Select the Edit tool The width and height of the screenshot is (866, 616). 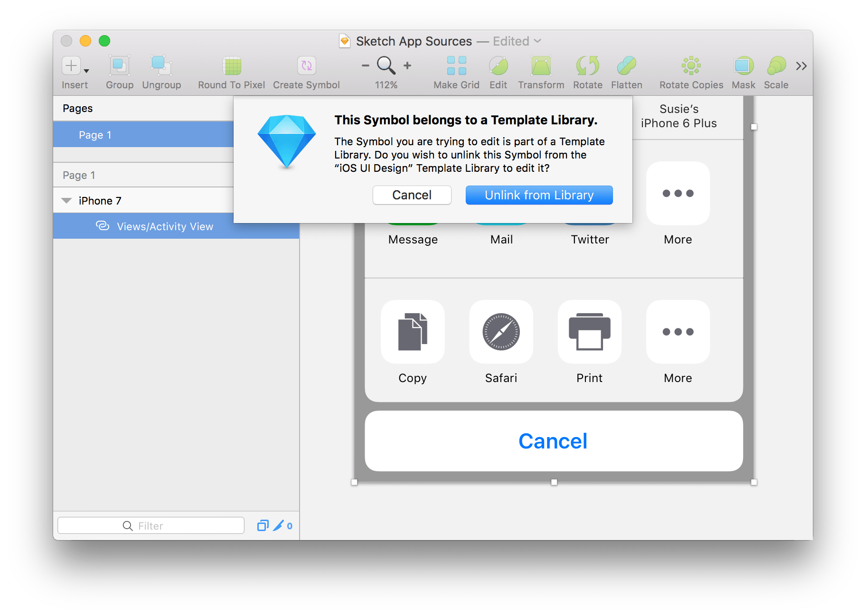coord(499,65)
